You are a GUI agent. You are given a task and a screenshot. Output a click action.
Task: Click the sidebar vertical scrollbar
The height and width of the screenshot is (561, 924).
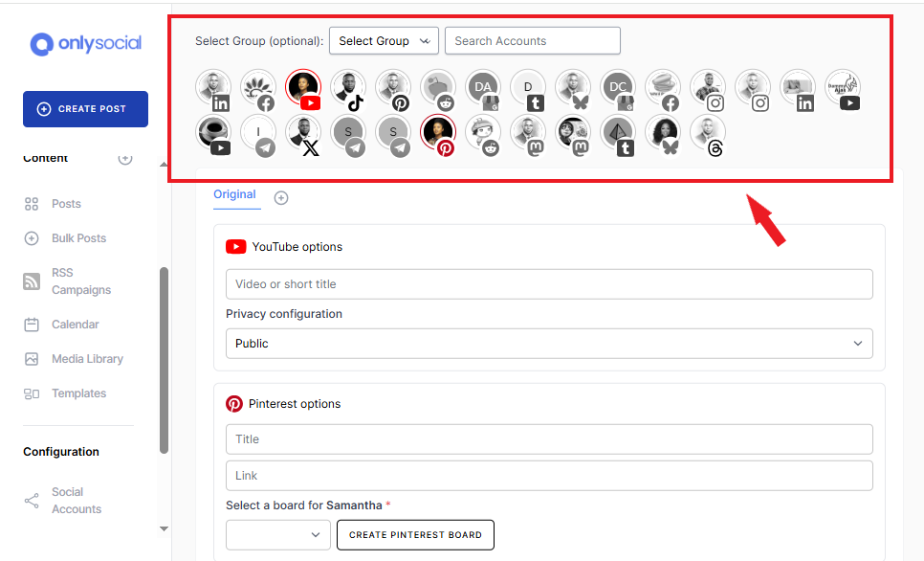click(164, 359)
